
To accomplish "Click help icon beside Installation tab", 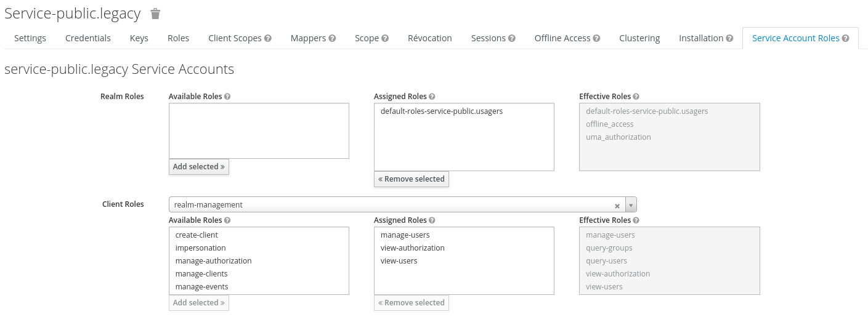I will [729, 38].
